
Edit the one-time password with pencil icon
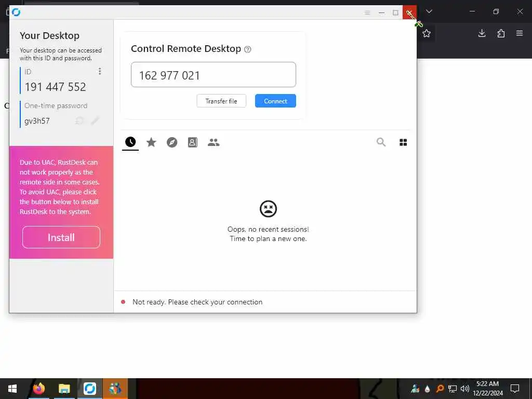(x=95, y=121)
